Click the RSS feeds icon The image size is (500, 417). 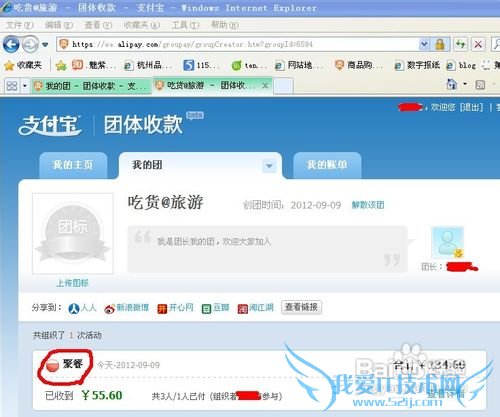(x=480, y=85)
